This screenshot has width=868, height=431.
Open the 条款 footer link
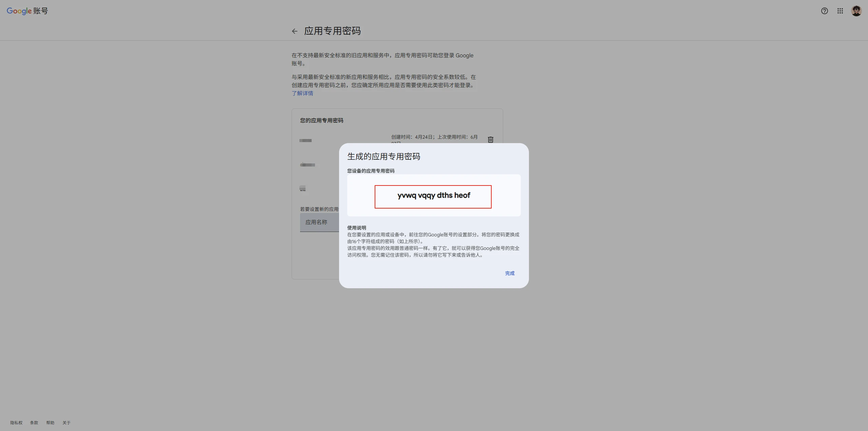click(34, 423)
